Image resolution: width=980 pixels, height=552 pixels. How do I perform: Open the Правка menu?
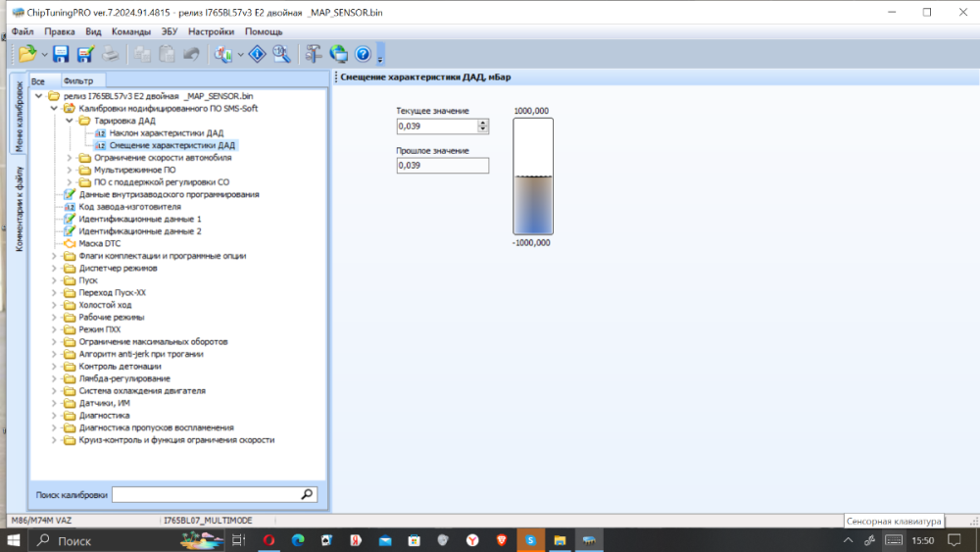pos(60,31)
